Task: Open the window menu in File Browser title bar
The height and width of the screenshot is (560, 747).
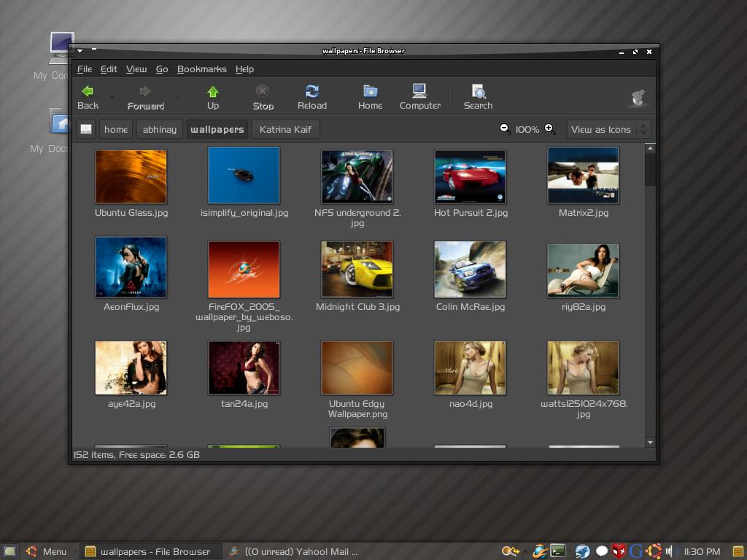Action: coord(80,50)
